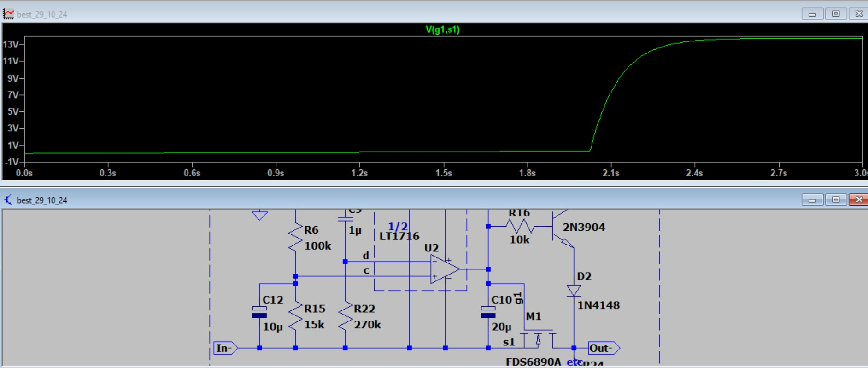This screenshot has height=368, width=868.
Task: Click the net label d
Action: click(x=366, y=256)
